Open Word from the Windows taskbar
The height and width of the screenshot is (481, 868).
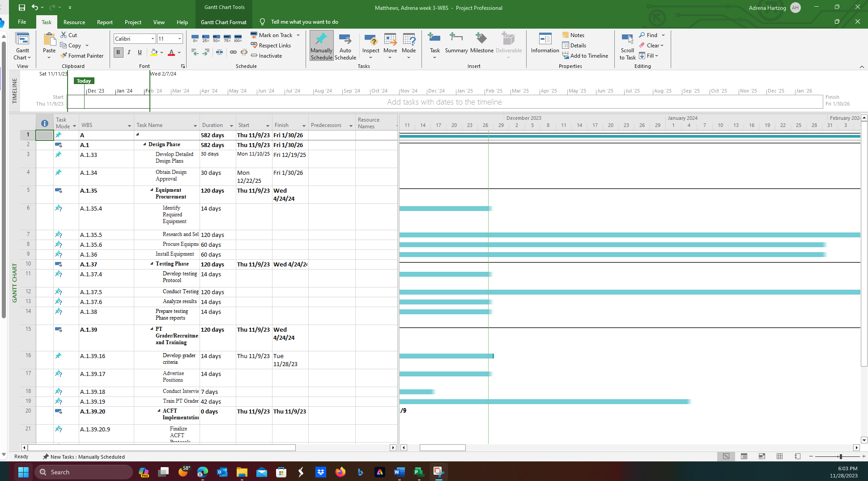point(399,472)
